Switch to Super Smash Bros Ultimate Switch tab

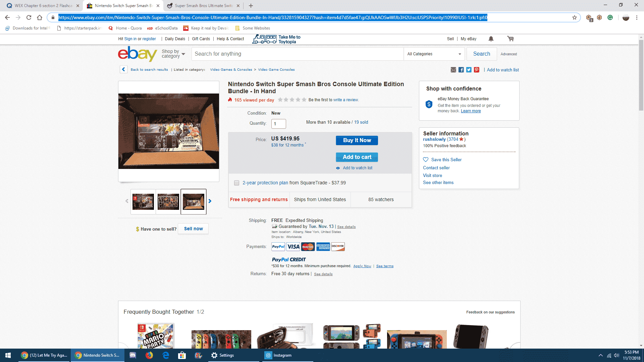pos(204,6)
